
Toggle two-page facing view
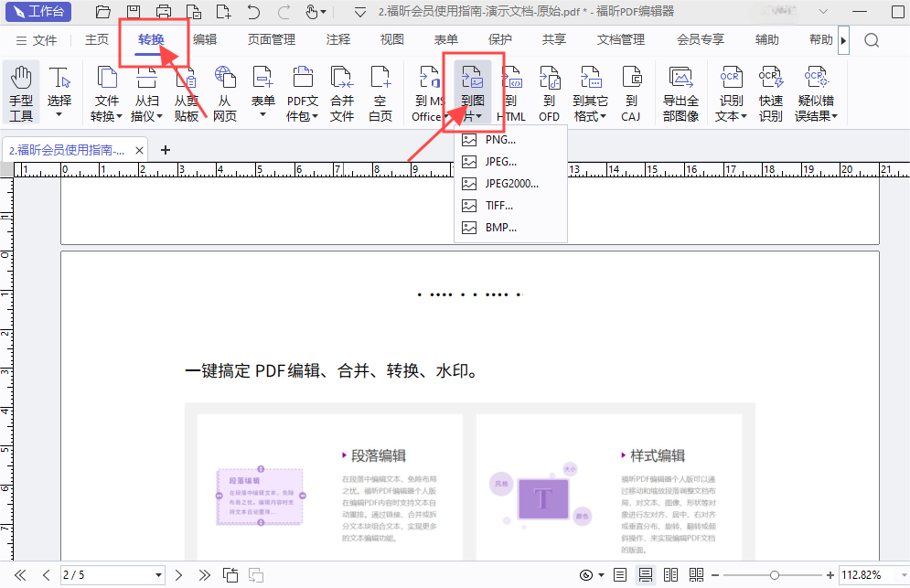click(670, 575)
